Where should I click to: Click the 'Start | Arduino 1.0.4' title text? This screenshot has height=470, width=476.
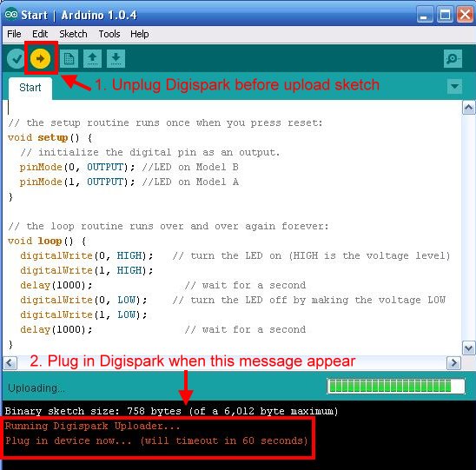pos(79,15)
